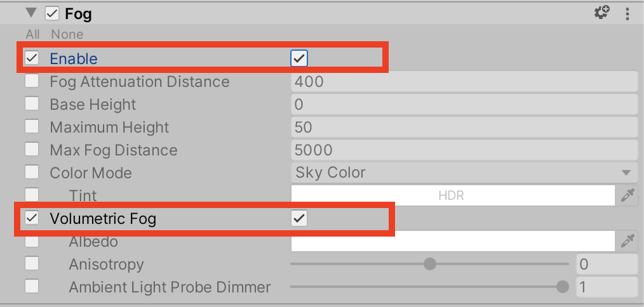Click All to override every property
The image size is (644, 307).
33,34
